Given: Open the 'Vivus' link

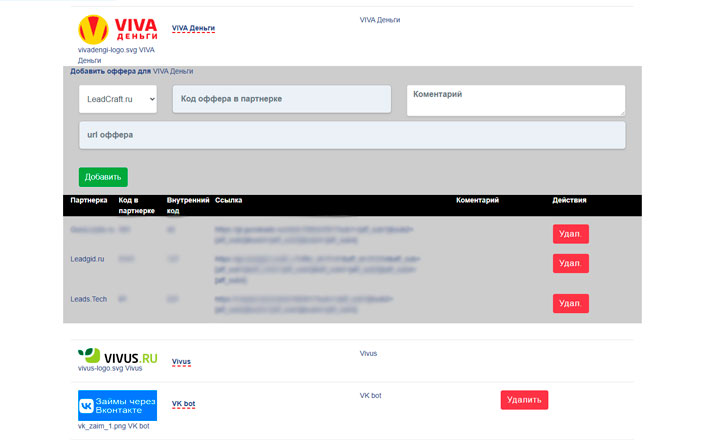Looking at the screenshot, I should coord(181,362).
